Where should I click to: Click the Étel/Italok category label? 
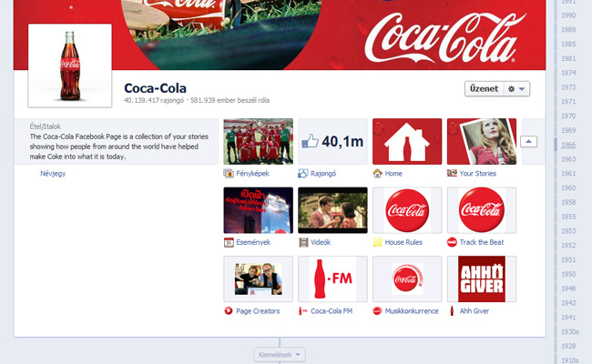tap(45, 126)
